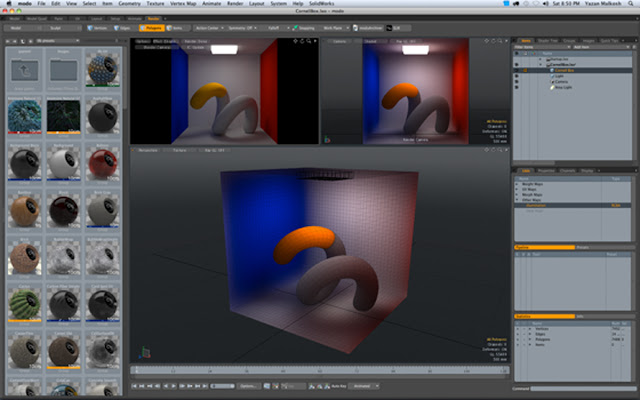
Task: Open Add Item dropdown
Action: [602, 47]
